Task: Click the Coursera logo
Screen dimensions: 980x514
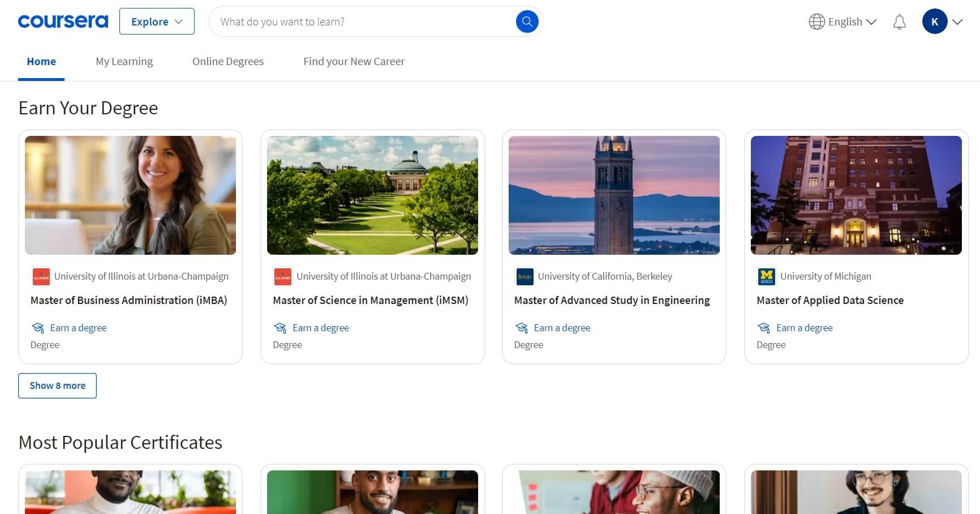Action: point(63,22)
